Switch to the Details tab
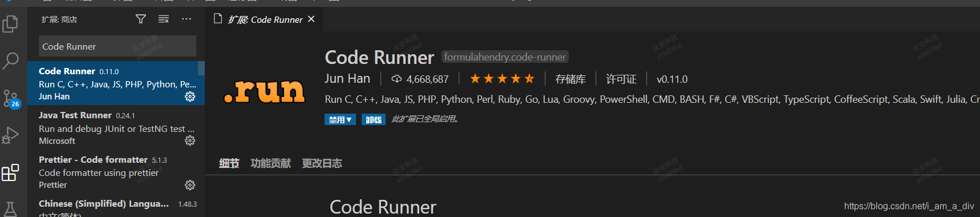 pyautogui.click(x=229, y=163)
